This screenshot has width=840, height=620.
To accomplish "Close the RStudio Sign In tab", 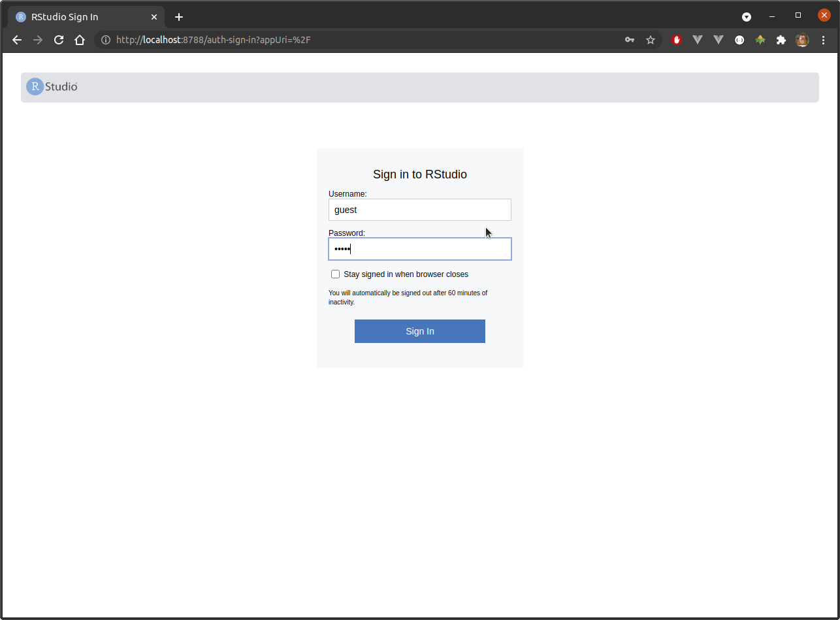I will click(155, 17).
